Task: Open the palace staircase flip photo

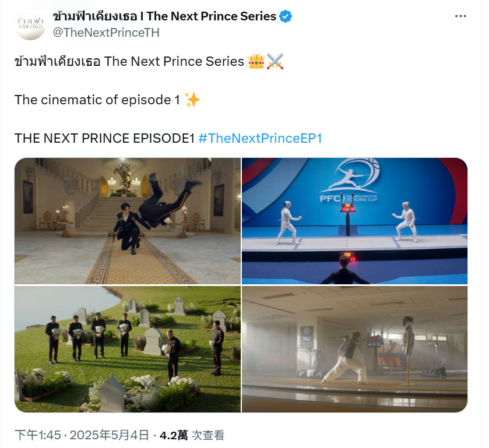Action: [128, 221]
